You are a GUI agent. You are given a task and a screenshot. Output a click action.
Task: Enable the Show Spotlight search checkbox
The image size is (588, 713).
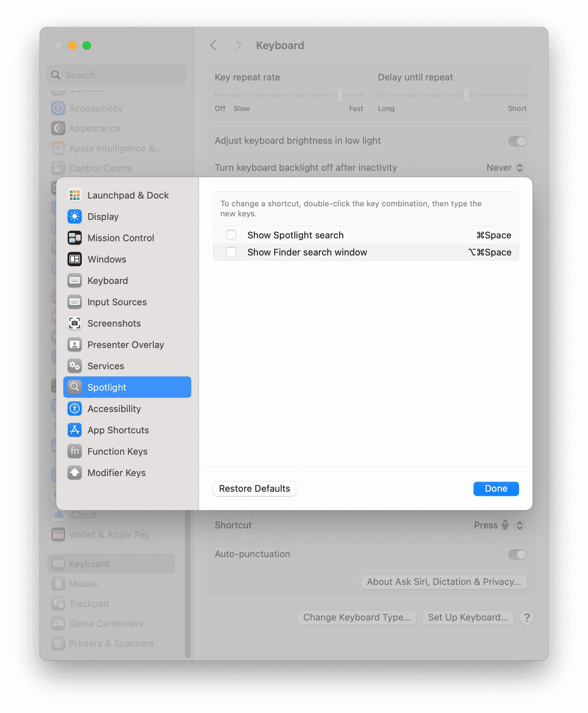click(x=231, y=235)
